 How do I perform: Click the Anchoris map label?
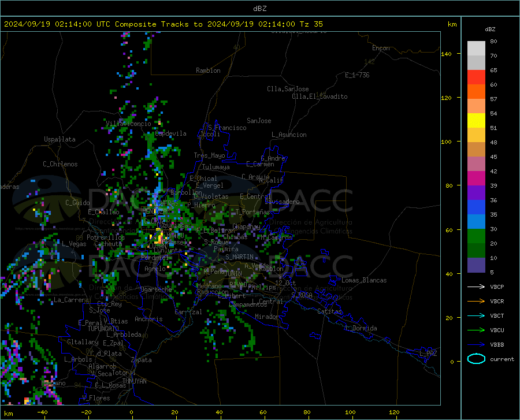point(148,319)
